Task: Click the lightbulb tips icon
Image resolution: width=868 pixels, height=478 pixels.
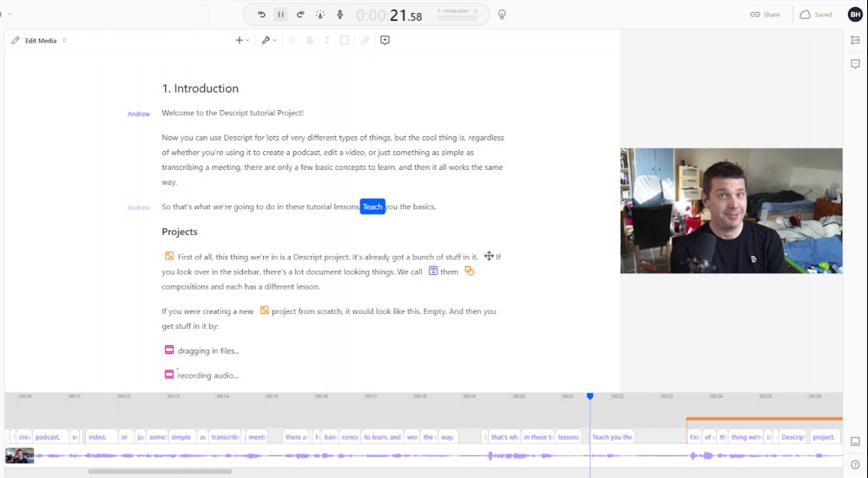Action: tap(502, 15)
